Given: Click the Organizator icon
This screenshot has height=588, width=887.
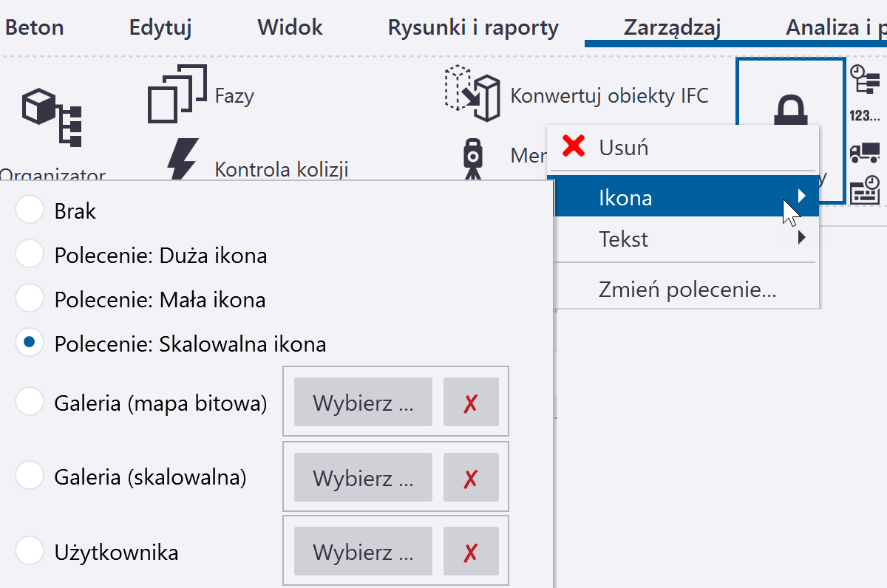Looking at the screenshot, I should (x=52, y=118).
